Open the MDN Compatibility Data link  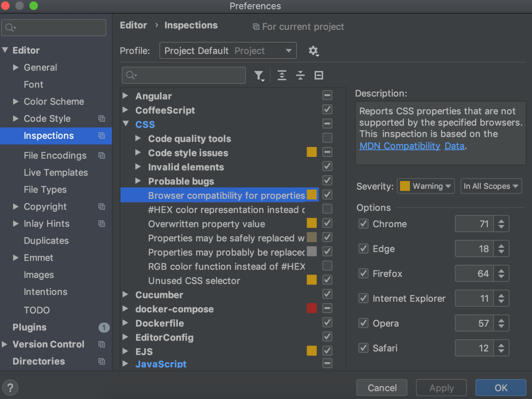[400, 146]
